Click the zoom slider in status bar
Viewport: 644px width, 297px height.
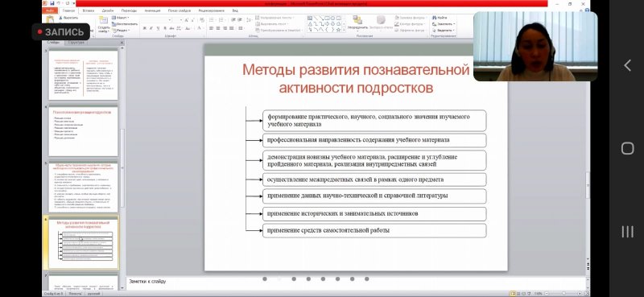click(563, 294)
